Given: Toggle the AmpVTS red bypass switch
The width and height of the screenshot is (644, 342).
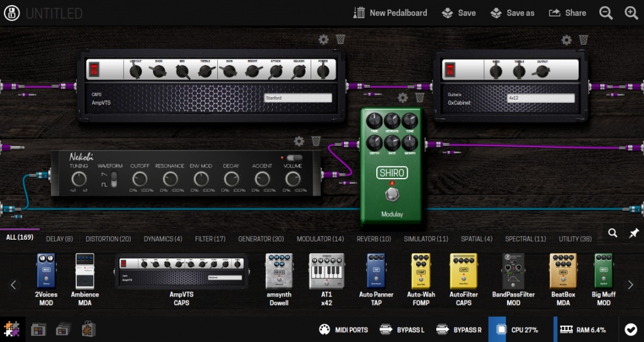Looking at the screenshot, I should coord(93,69).
